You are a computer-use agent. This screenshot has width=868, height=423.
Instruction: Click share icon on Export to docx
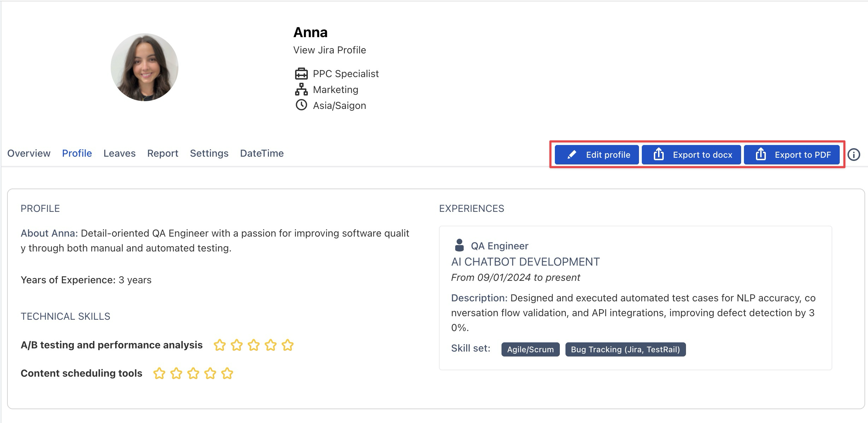coord(658,155)
